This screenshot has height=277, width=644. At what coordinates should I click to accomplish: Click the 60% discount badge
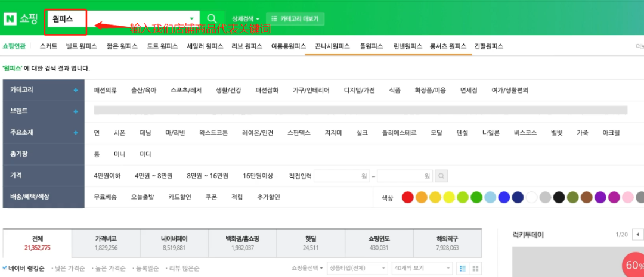[634, 265]
